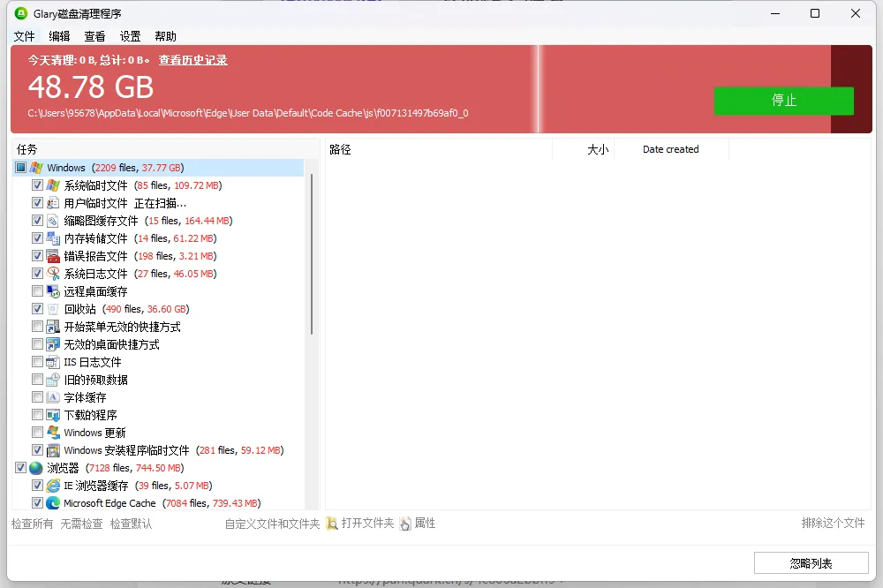Click the Glary app logo icon in title bar
Screen dimensions: 883x588
(21, 13)
